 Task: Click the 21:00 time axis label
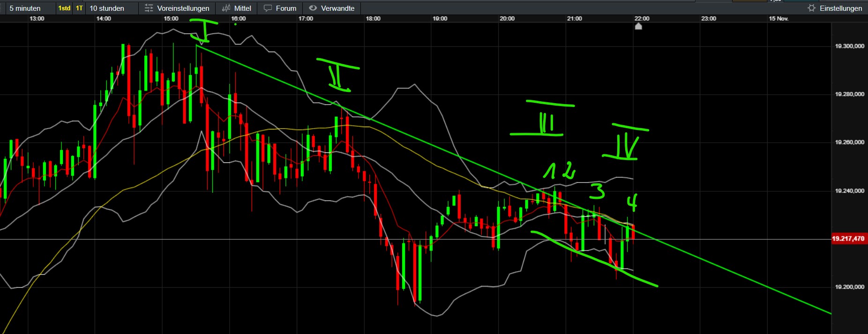click(575, 19)
